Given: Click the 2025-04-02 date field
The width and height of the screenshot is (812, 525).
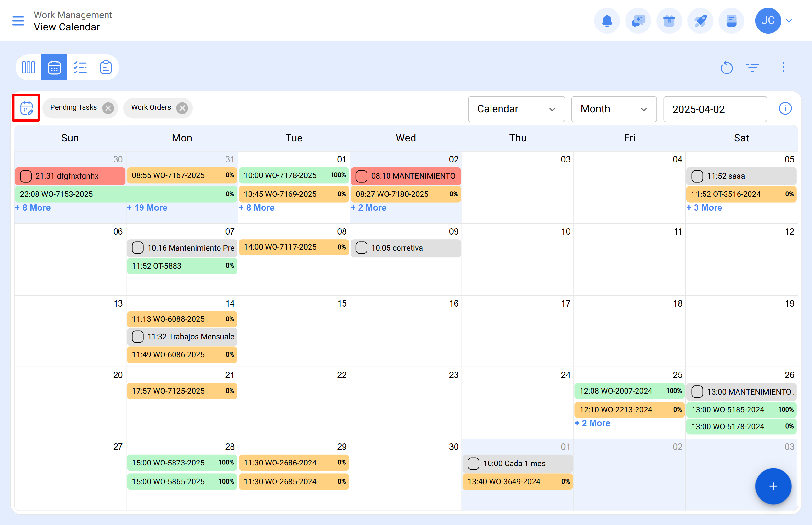Looking at the screenshot, I should (715, 109).
